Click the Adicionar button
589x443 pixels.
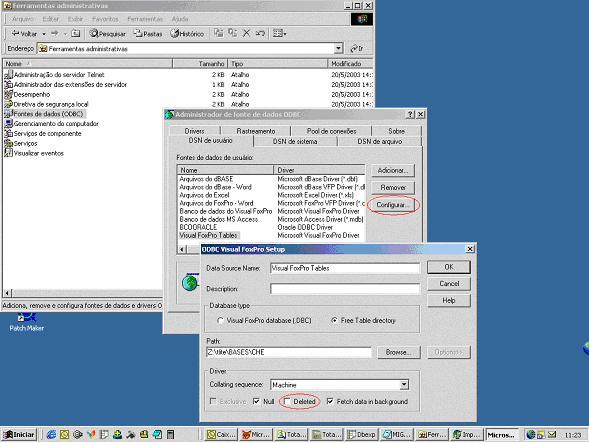pos(393,170)
